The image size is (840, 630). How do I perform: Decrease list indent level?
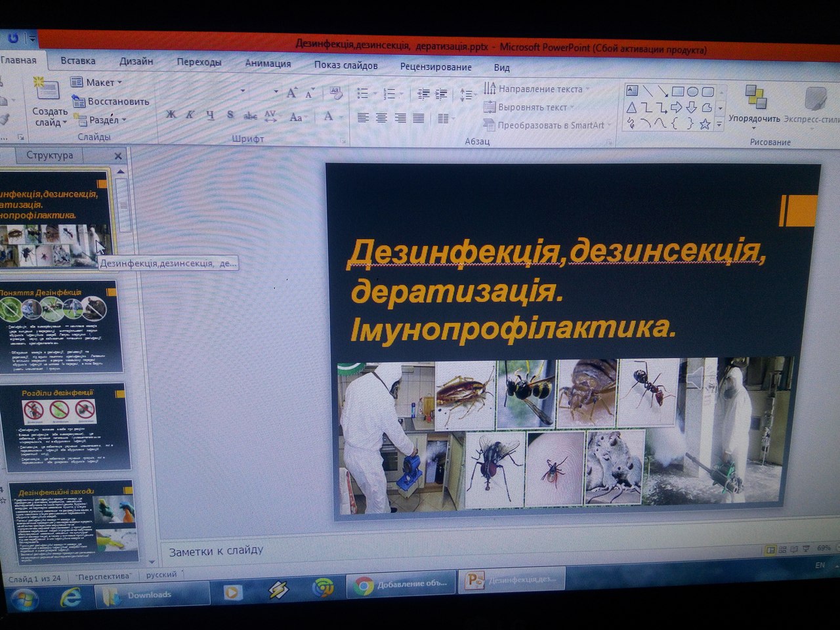coord(423,94)
